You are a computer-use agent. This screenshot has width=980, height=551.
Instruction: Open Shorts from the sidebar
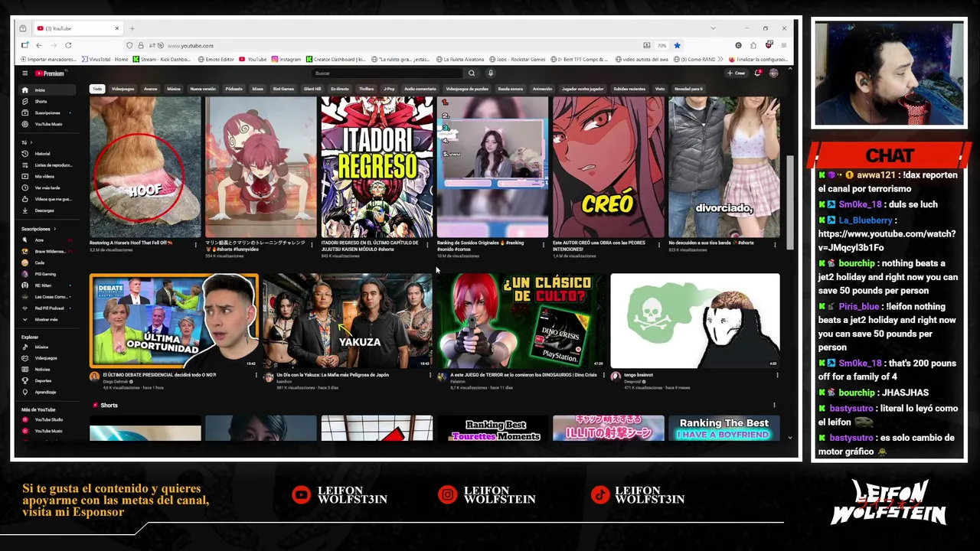(46, 101)
